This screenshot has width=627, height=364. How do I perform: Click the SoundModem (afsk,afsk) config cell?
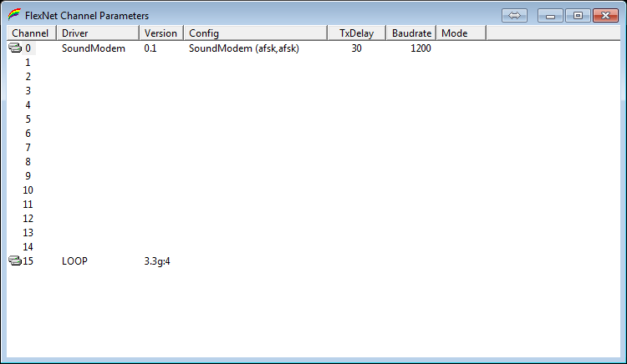pyautogui.click(x=244, y=48)
